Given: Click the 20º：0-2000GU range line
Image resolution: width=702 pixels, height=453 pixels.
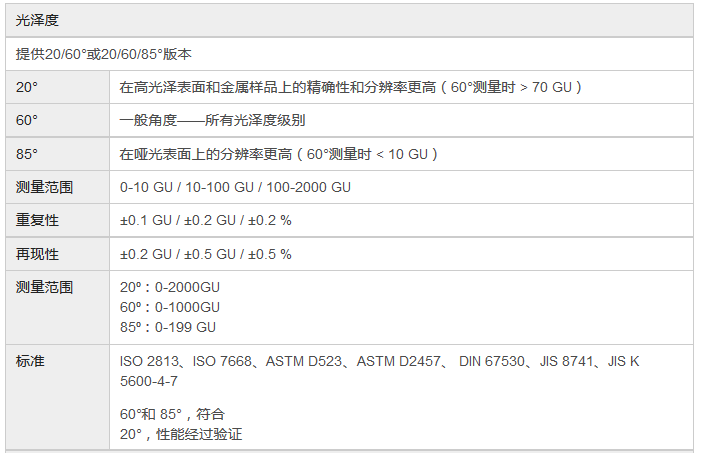Looking at the screenshot, I should pos(169,287).
